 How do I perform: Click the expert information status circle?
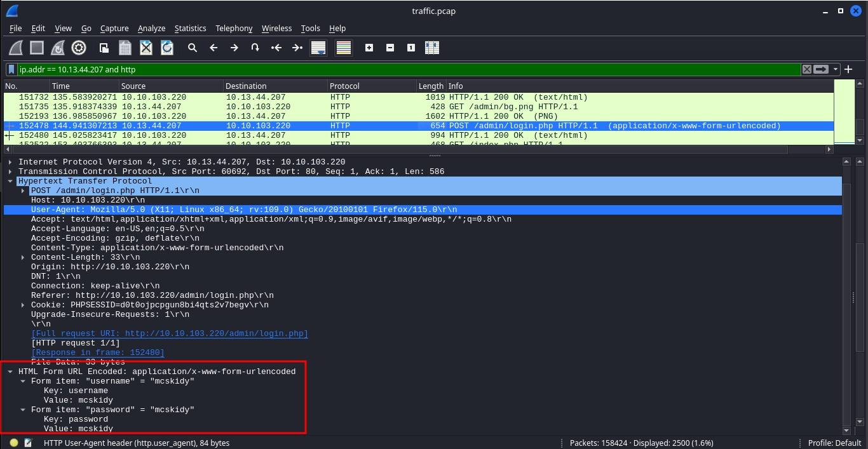point(14,443)
